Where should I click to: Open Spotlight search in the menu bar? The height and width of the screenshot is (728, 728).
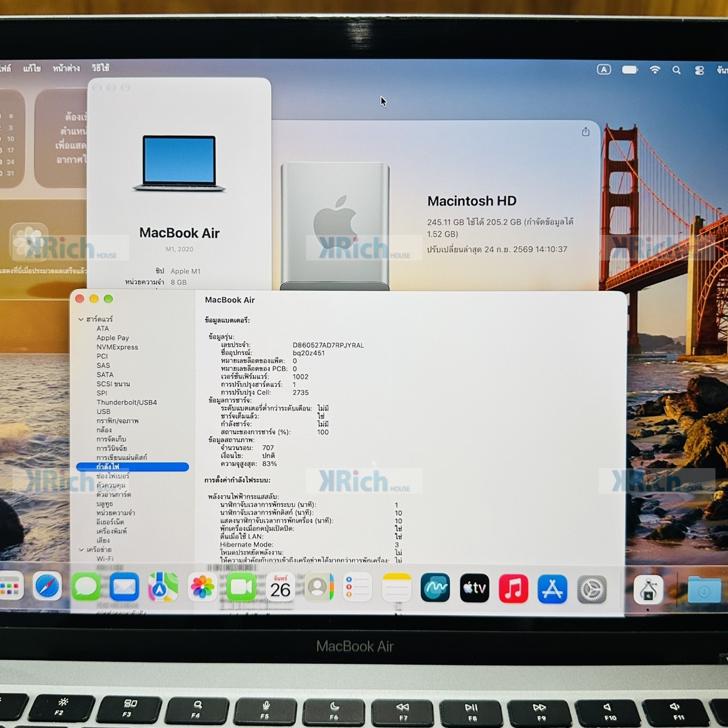676,70
